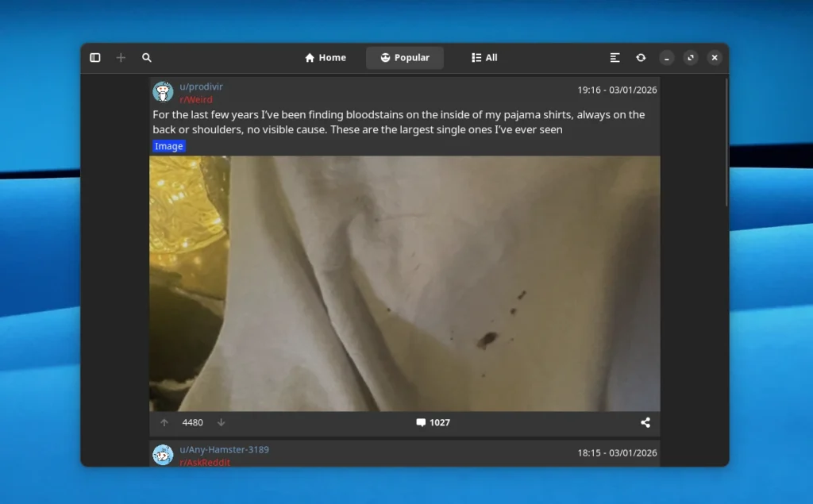Click the plus icon in header

(121, 58)
